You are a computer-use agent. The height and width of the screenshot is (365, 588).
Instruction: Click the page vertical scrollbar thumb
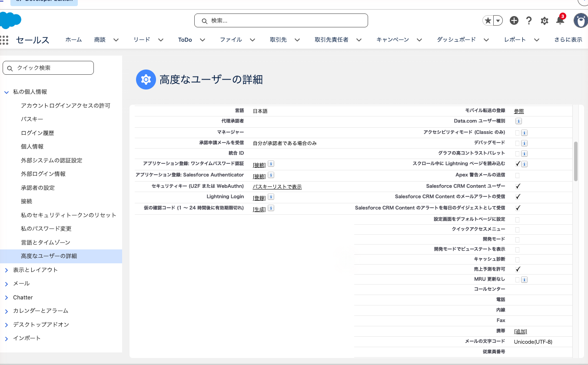coord(576,161)
